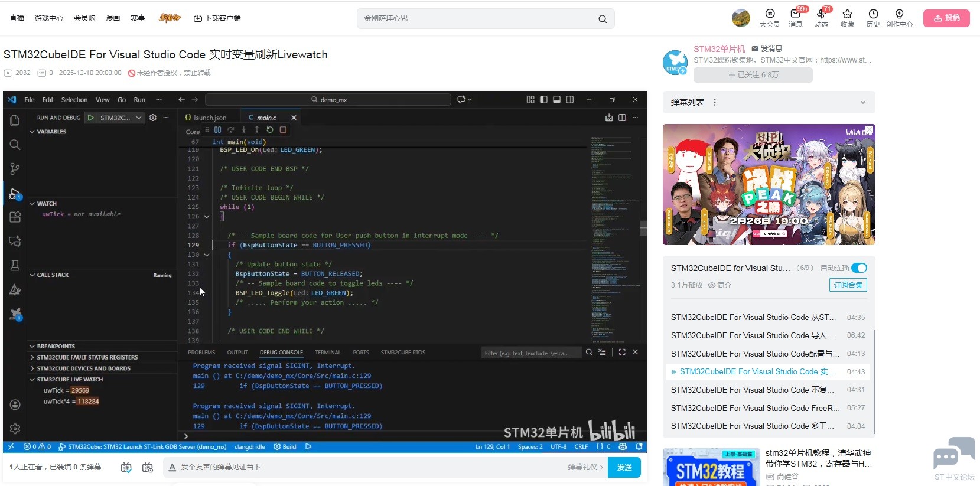Click the pause button in debug toolbar
The width and height of the screenshot is (980, 486).
click(217, 130)
